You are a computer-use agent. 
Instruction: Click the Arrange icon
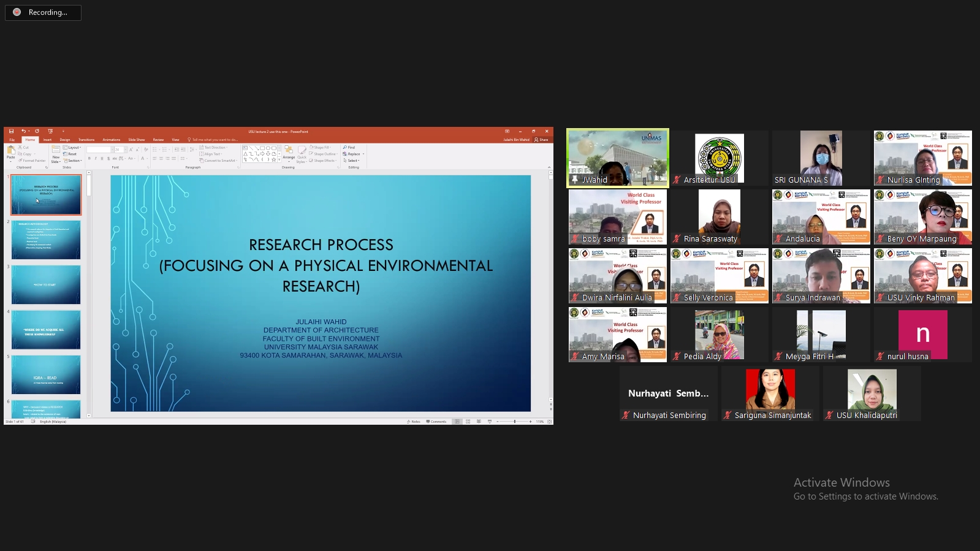pyautogui.click(x=289, y=154)
